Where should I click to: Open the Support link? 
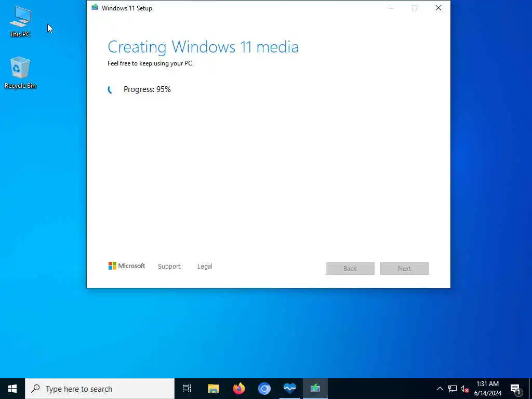pos(169,267)
